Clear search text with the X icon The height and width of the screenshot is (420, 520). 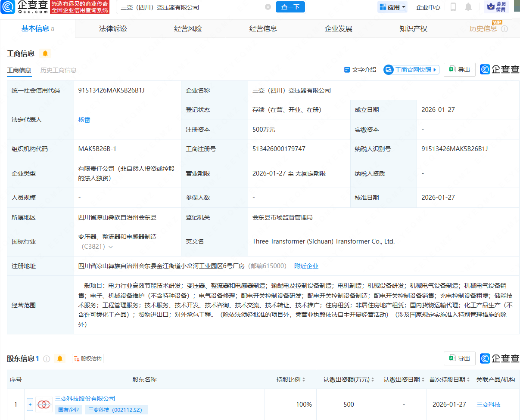point(268,7)
